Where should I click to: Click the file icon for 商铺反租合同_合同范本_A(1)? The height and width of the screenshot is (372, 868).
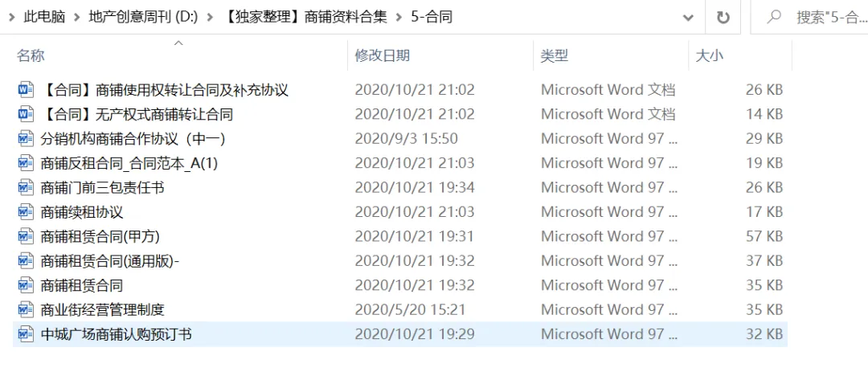pos(26,163)
